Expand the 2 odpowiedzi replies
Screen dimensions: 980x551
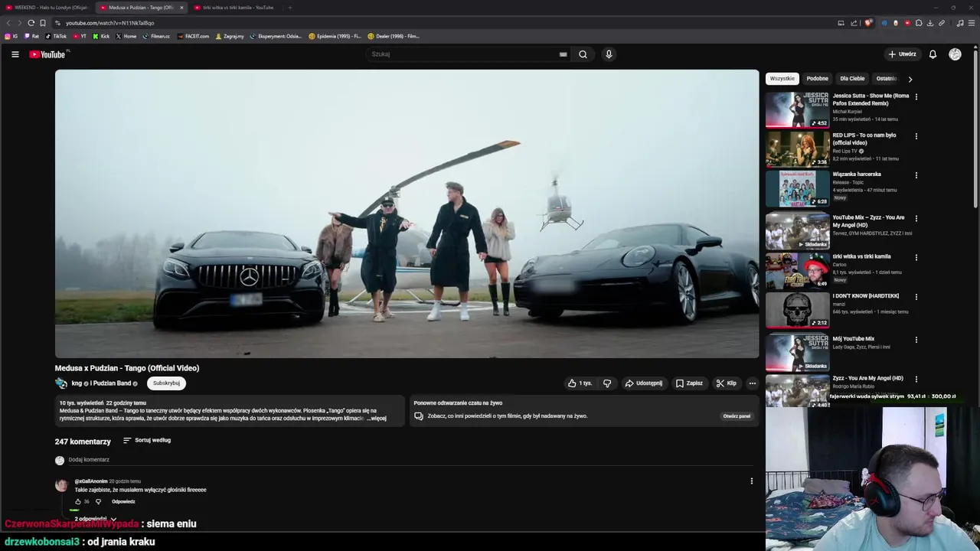[95, 519]
